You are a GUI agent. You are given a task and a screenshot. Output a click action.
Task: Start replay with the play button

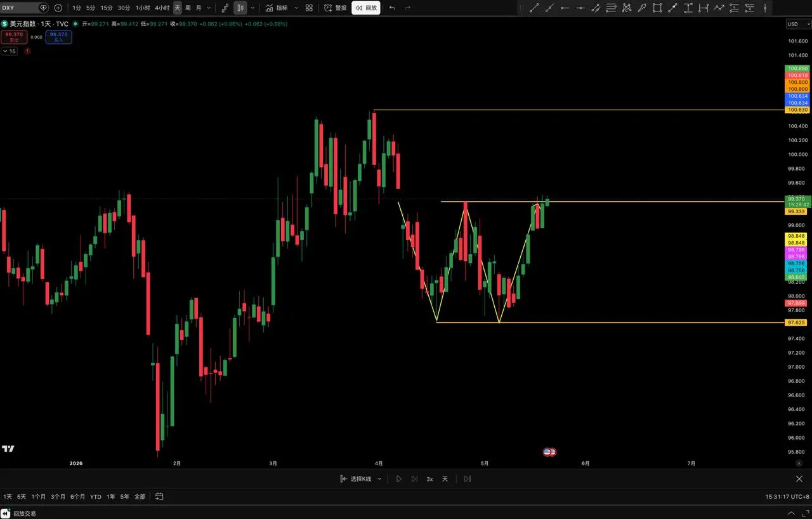[x=399, y=479]
